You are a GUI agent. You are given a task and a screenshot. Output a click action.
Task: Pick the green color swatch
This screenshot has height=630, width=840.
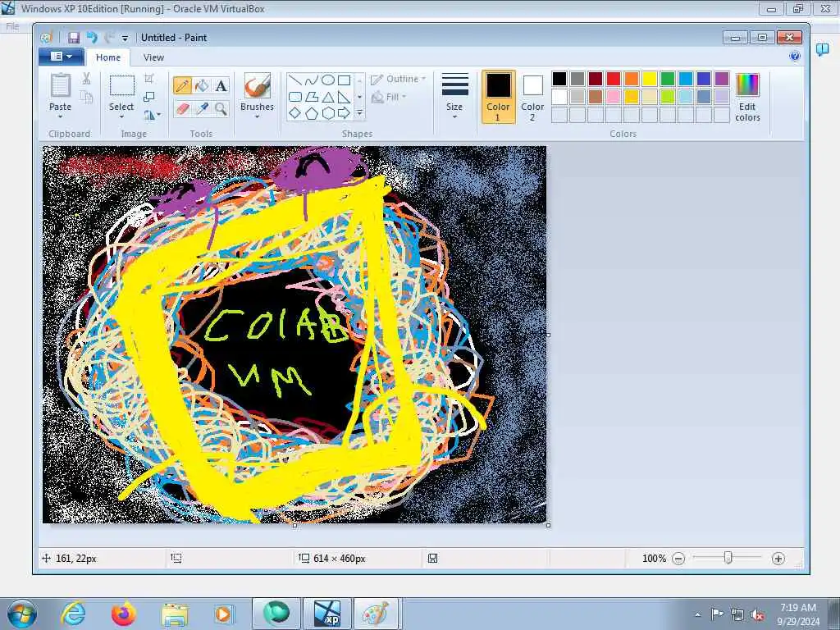tap(668, 79)
